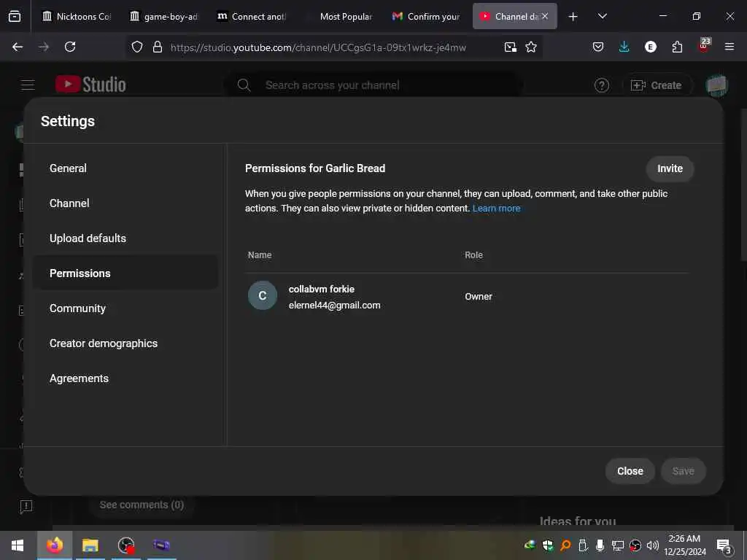This screenshot has width=747, height=560.
Task: Click the Role column header
Action: pos(473,255)
